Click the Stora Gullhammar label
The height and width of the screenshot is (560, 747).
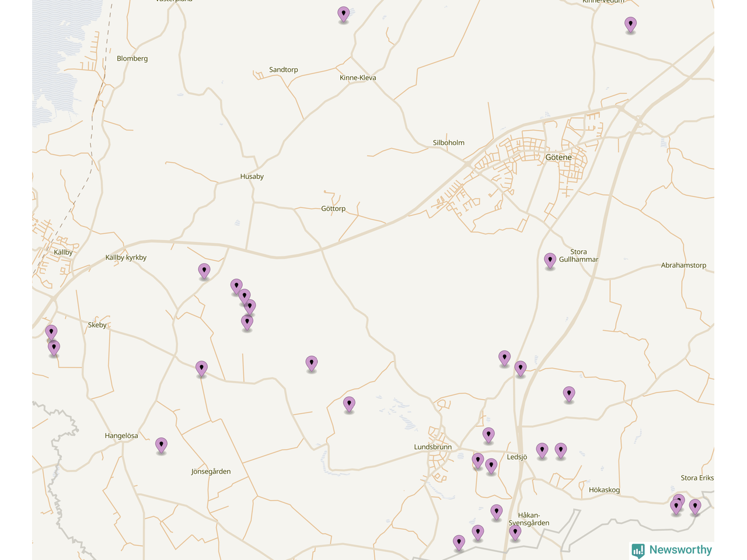tap(578, 256)
